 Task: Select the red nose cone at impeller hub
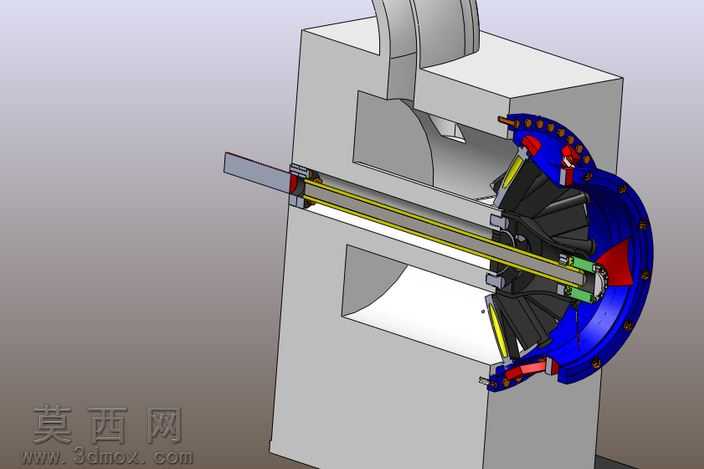click(617, 265)
